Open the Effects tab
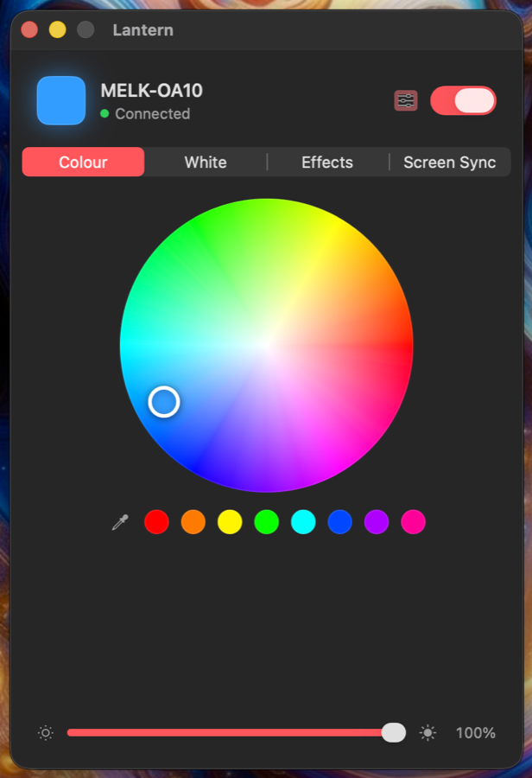The image size is (532, 778). click(x=327, y=162)
